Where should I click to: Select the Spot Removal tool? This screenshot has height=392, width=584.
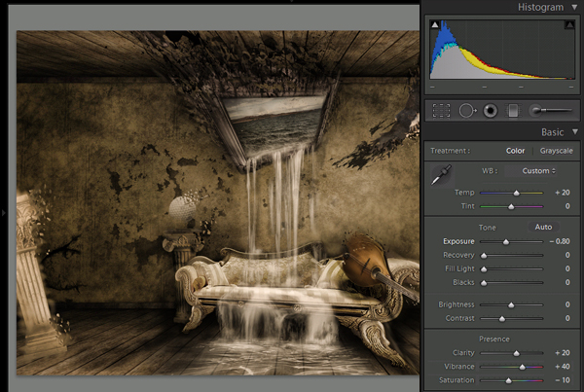pyautogui.click(x=465, y=111)
